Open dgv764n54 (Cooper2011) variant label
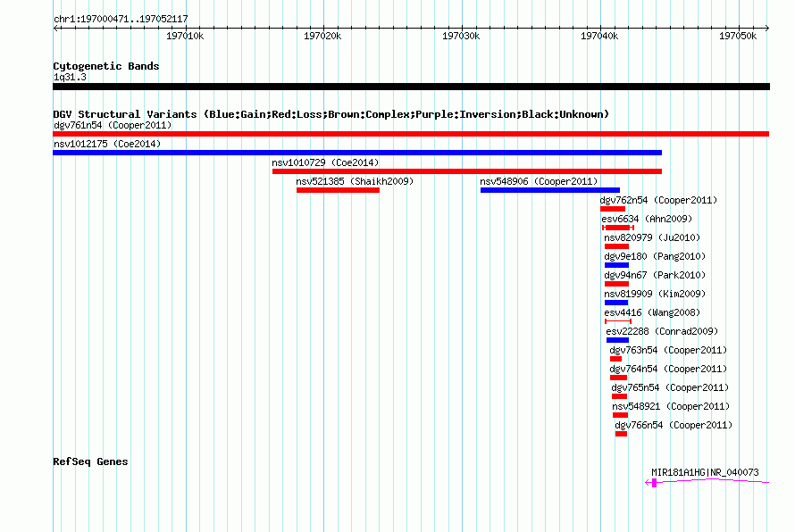 coord(668,369)
